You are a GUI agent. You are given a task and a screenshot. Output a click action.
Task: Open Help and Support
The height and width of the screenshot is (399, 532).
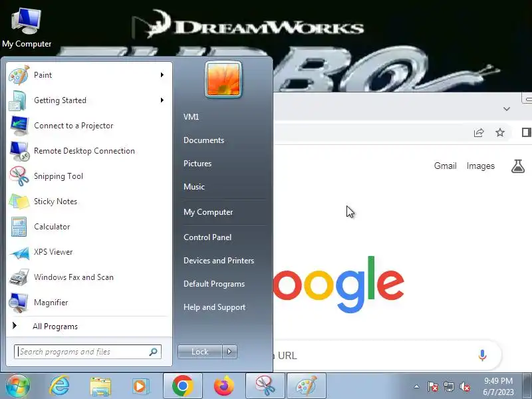[214, 307]
